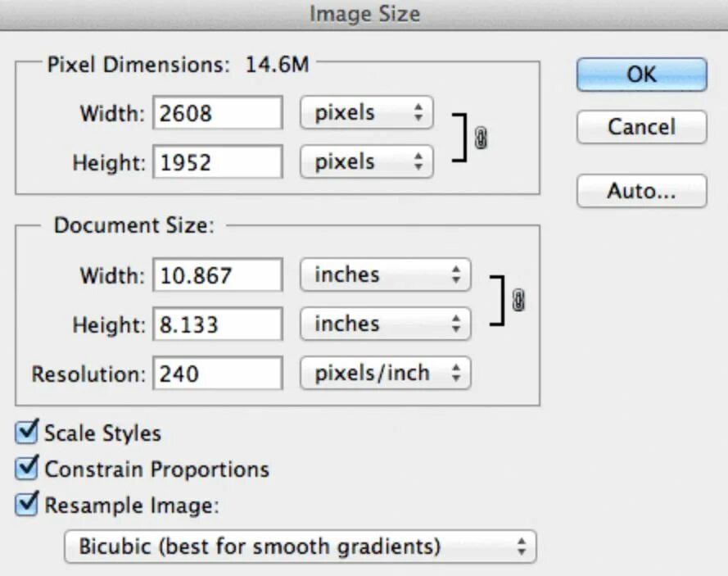Open pixel width units dropdown
Screen dimensions: 728x576
(365, 113)
